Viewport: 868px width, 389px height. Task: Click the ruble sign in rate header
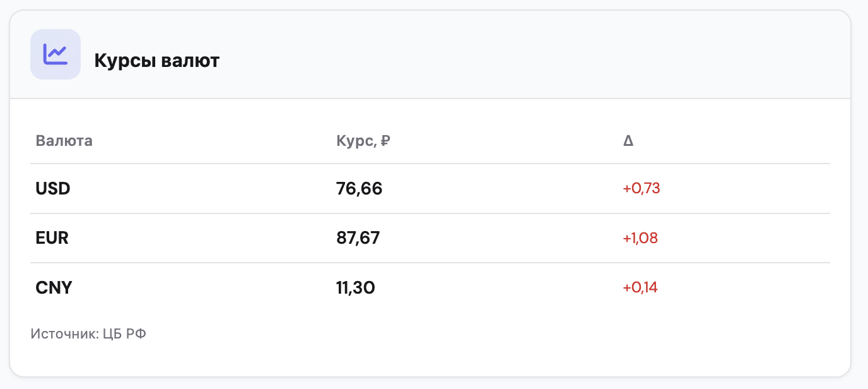click(x=385, y=140)
